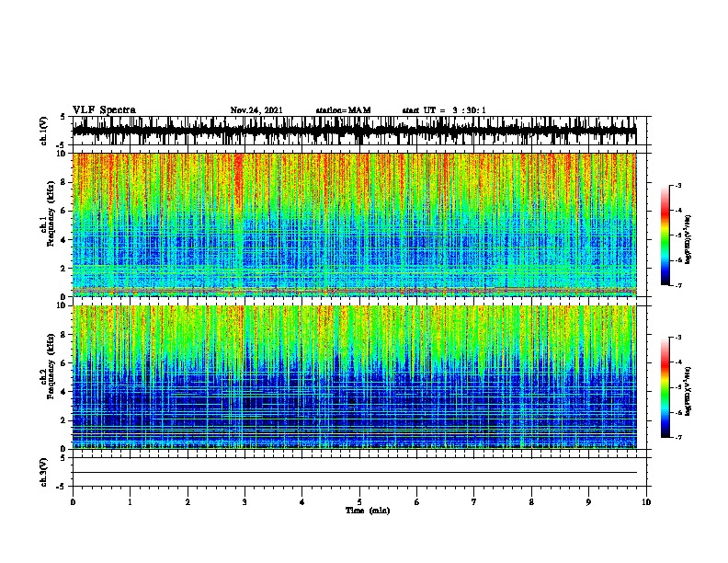Viewport: 728px width, 563px height.
Task: Select the date label "Nov.24, 2021"
Action: (x=256, y=110)
